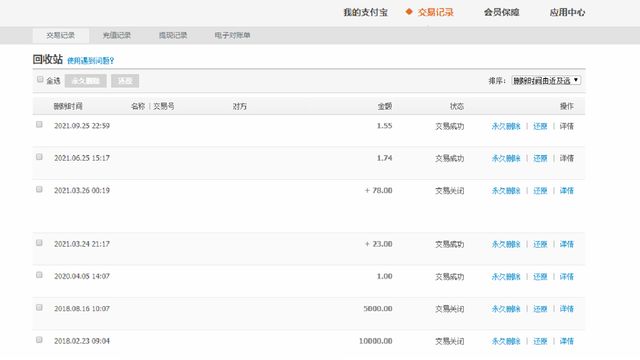Open the 排序 sort order dropdown
640x360 pixels.
click(546, 80)
